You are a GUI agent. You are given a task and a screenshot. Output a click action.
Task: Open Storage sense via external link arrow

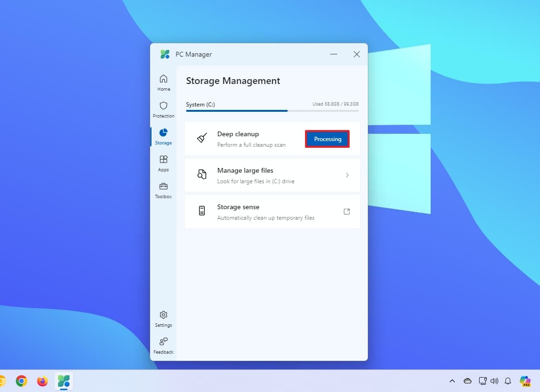point(346,211)
